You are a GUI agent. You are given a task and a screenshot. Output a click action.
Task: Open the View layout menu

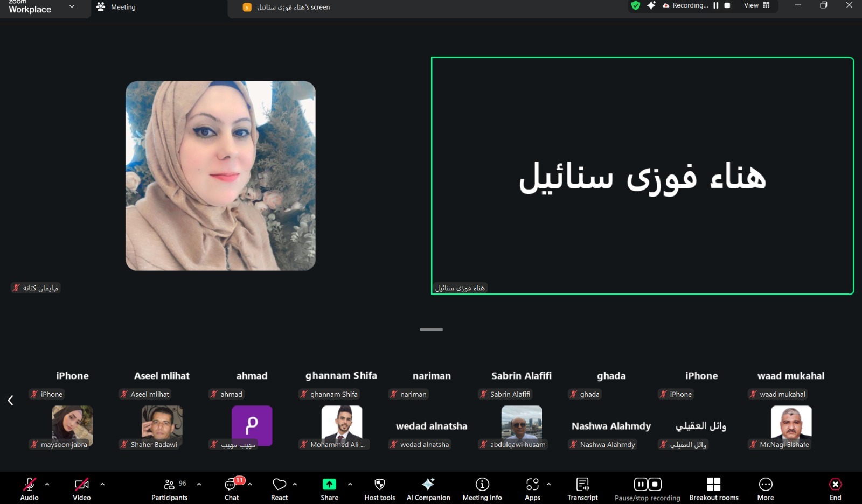pos(757,5)
